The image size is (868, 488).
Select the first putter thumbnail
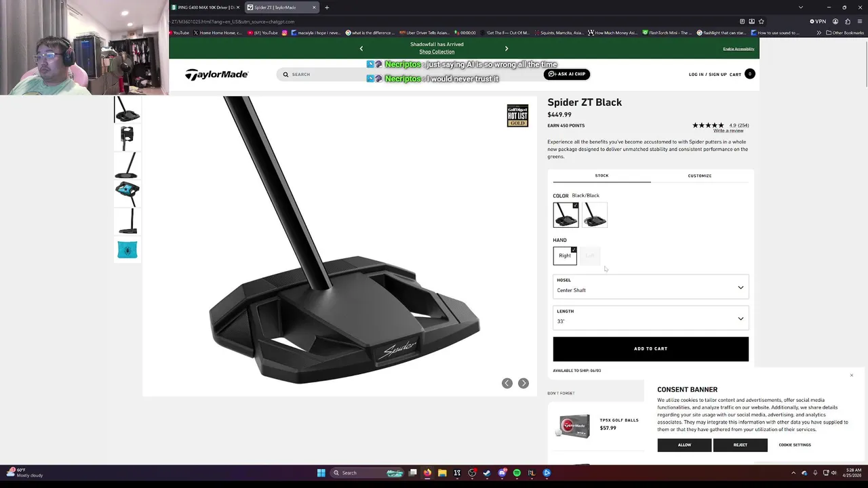coord(127,109)
